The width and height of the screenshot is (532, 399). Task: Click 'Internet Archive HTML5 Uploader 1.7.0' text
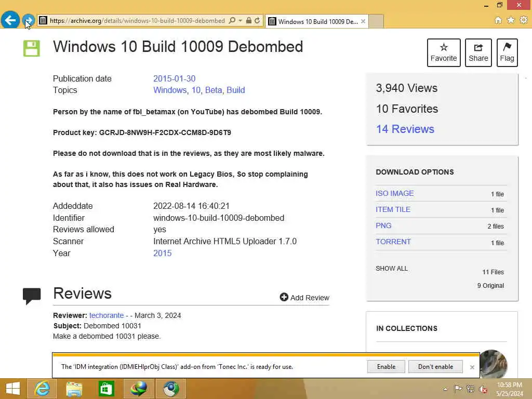coord(225,241)
